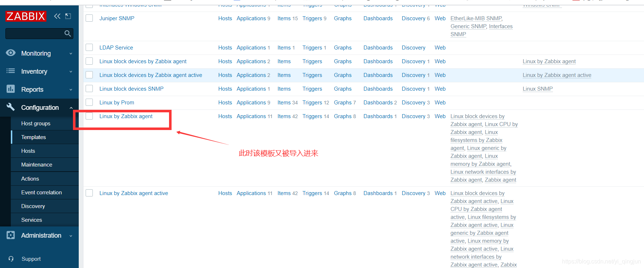Click the Reports chart icon
This screenshot has height=268, width=644.
click(x=11, y=89)
